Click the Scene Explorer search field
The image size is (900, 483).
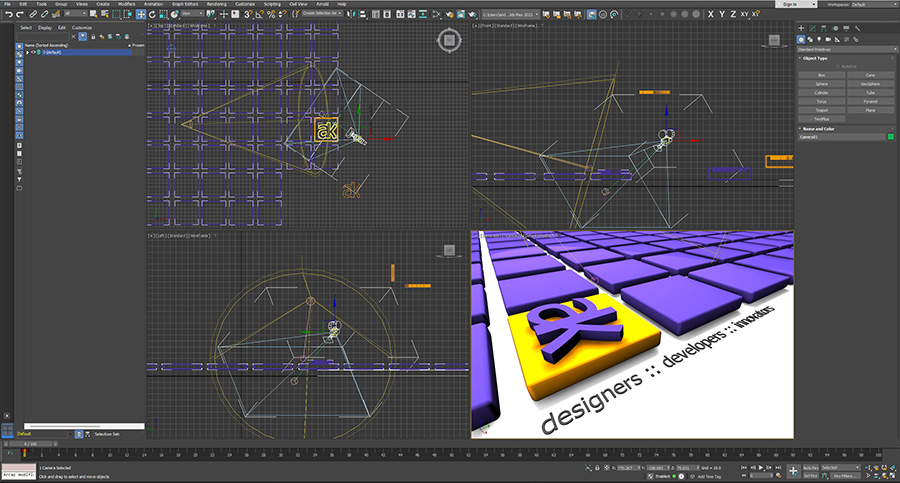point(44,37)
